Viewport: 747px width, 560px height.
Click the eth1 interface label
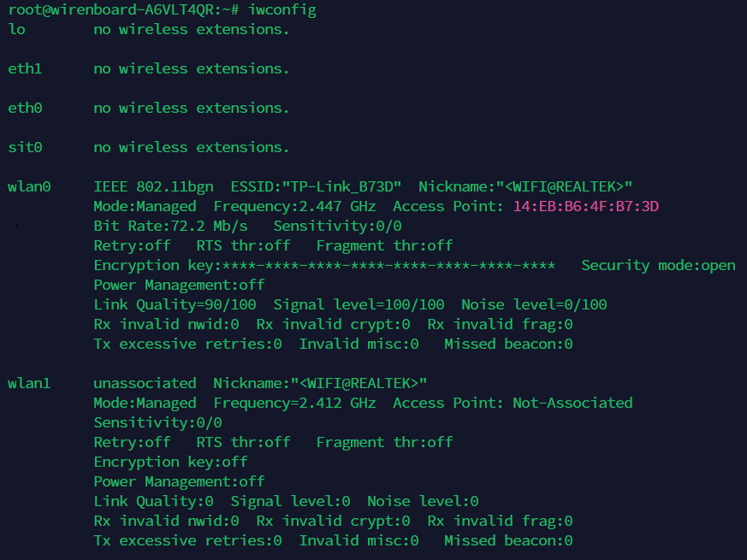coord(26,69)
